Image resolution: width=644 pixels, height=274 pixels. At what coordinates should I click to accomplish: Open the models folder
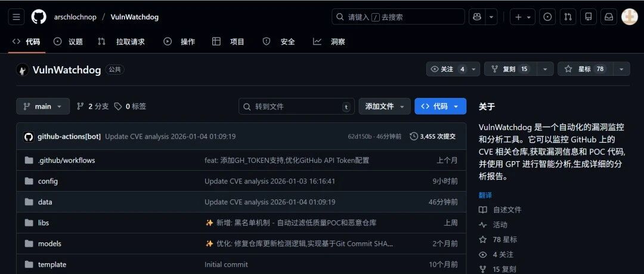click(49, 244)
